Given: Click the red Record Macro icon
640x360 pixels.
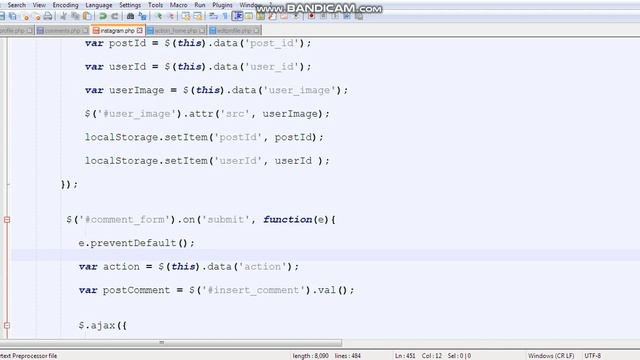Looking at the screenshot, I should point(312,16).
